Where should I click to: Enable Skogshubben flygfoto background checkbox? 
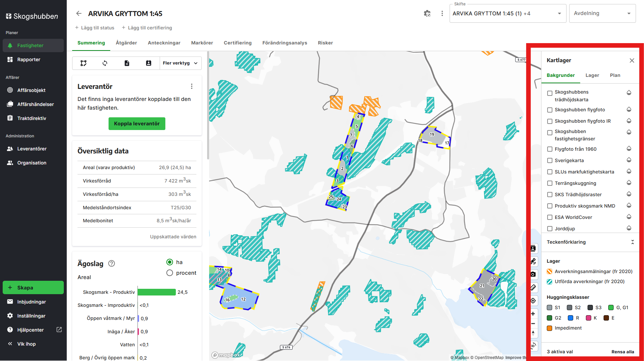click(x=550, y=110)
